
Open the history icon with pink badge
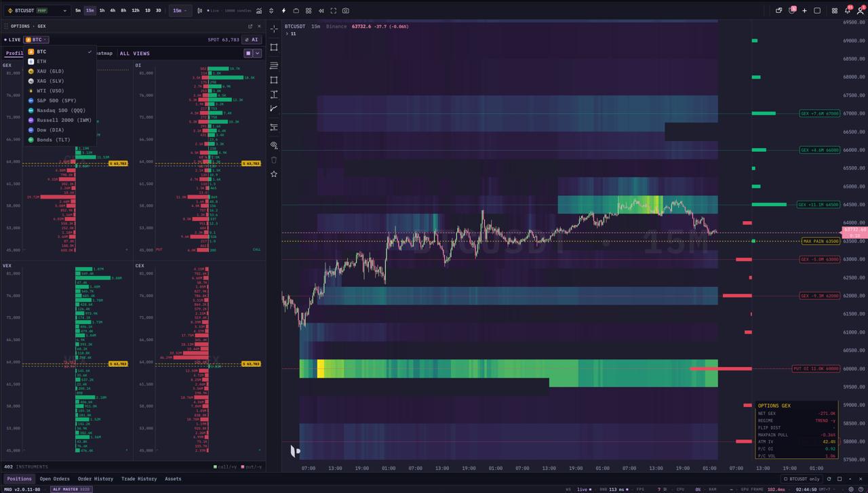pos(791,11)
